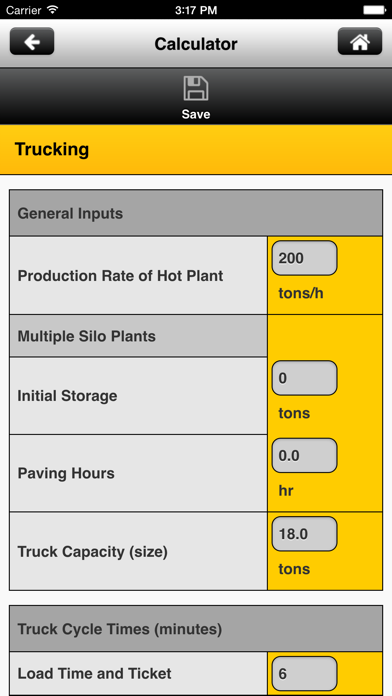Click the Save floppy disk icon
The height and width of the screenshot is (696, 392).
[x=196, y=89]
